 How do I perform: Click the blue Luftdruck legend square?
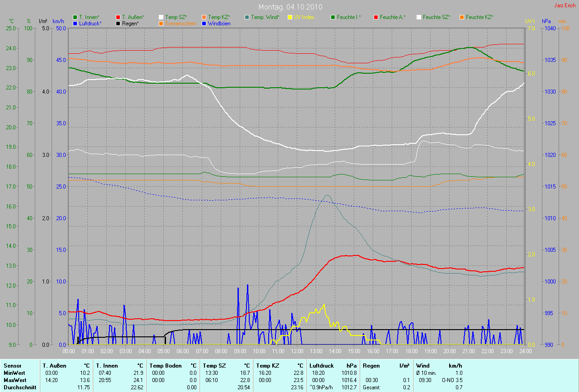[75, 23]
